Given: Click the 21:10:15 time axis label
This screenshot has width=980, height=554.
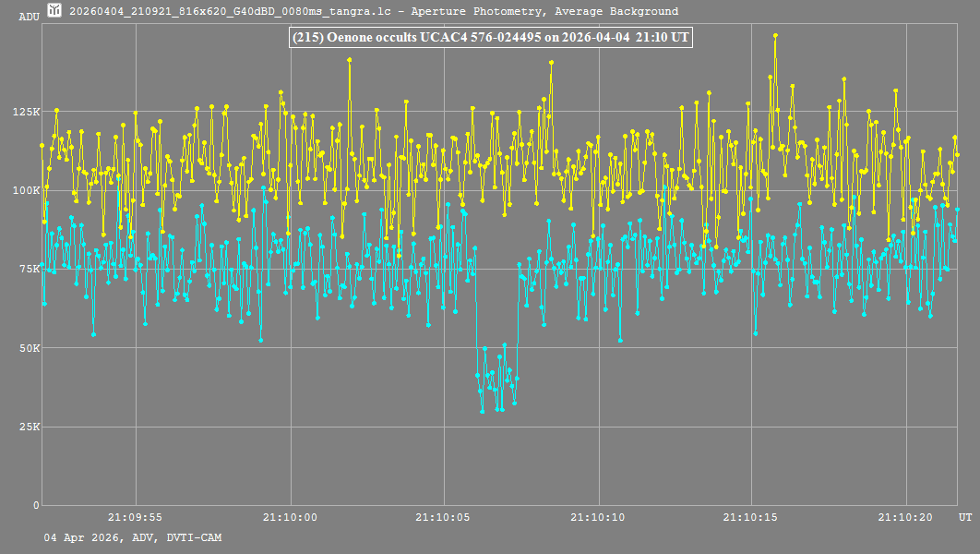Looking at the screenshot, I should pos(752,518).
